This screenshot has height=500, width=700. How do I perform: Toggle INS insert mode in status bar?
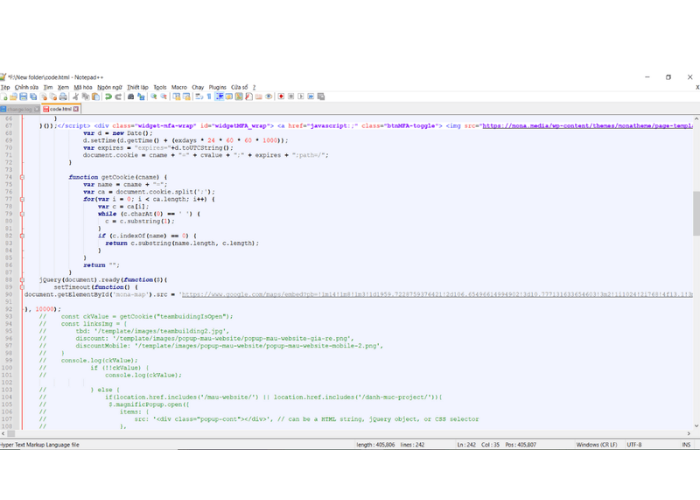tap(686, 445)
